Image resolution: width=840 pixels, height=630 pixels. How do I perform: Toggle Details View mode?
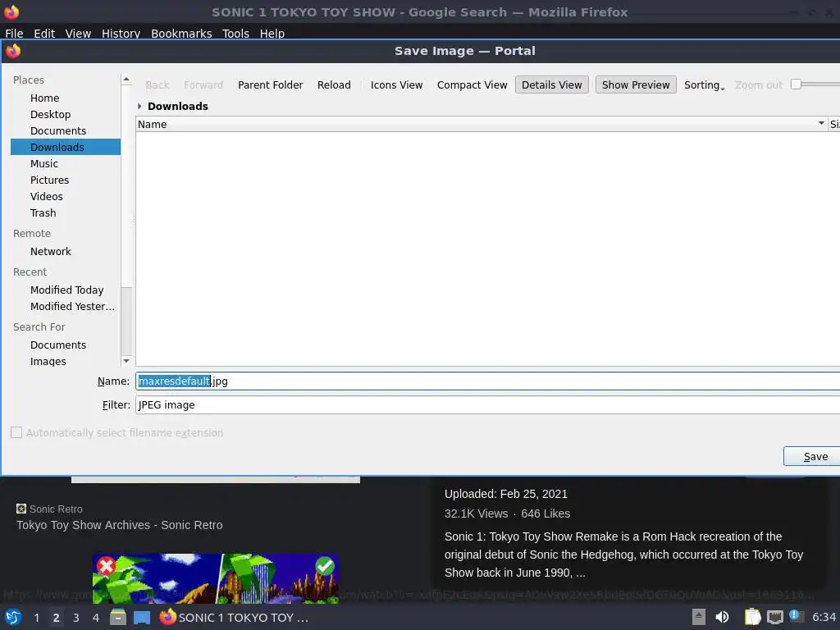(552, 84)
